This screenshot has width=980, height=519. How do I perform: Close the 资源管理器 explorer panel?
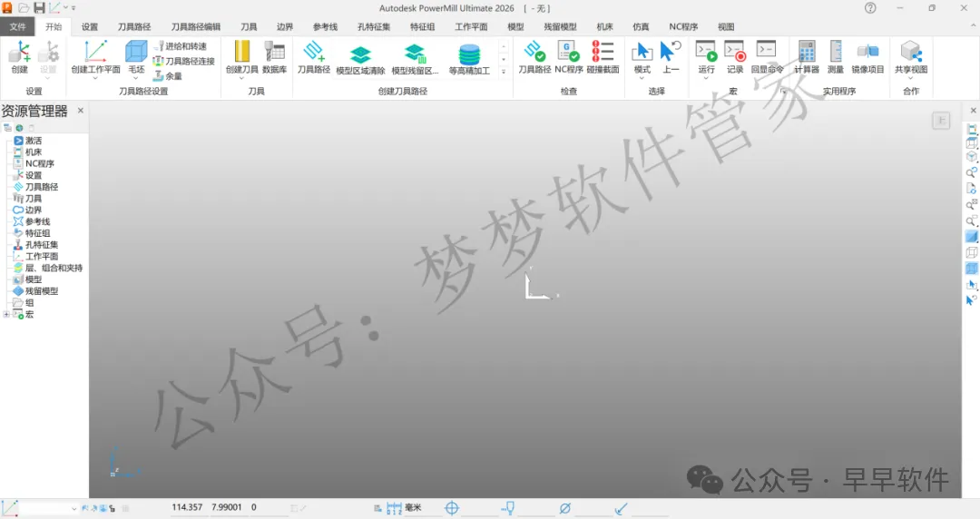(81, 111)
